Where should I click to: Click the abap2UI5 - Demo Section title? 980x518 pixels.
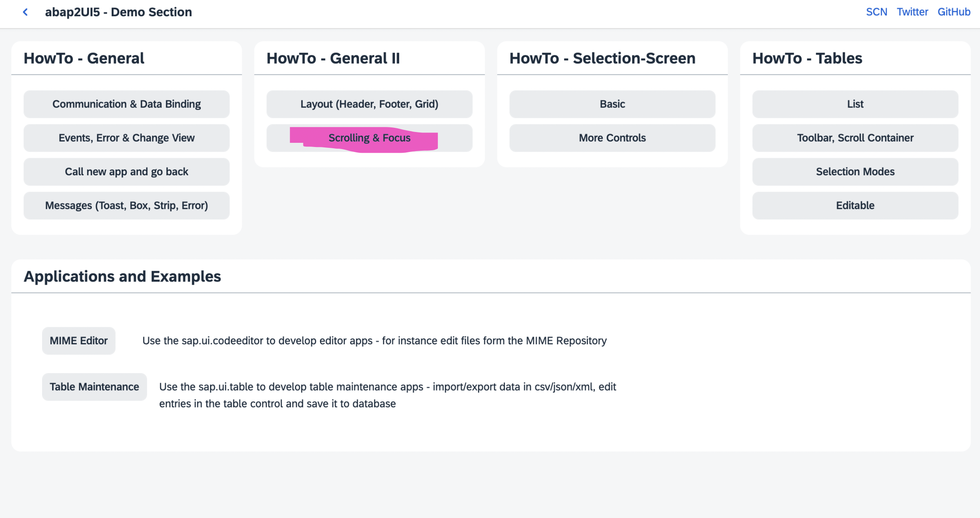[x=119, y=12]
